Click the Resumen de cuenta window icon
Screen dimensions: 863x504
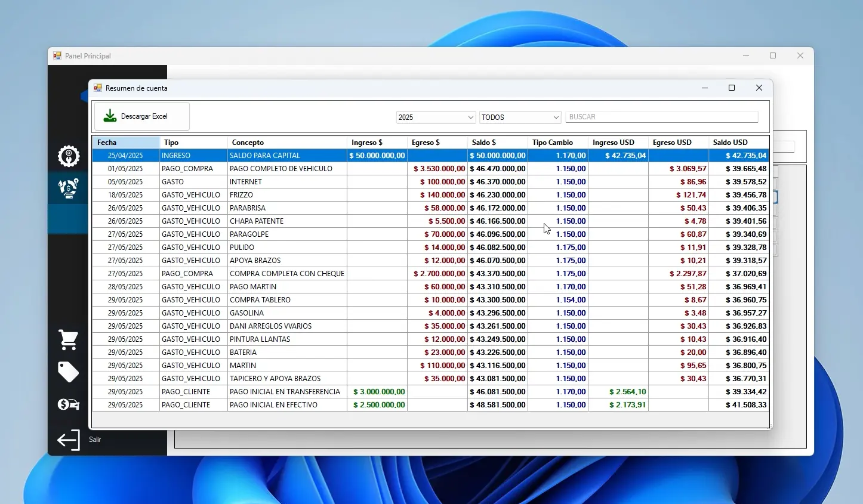98,88
